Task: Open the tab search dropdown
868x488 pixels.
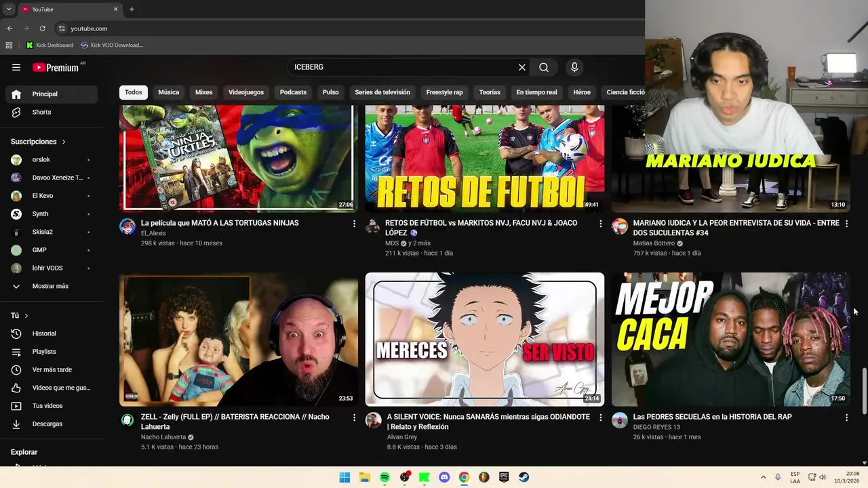Action: pyautogui.click(x=9, y=9)
